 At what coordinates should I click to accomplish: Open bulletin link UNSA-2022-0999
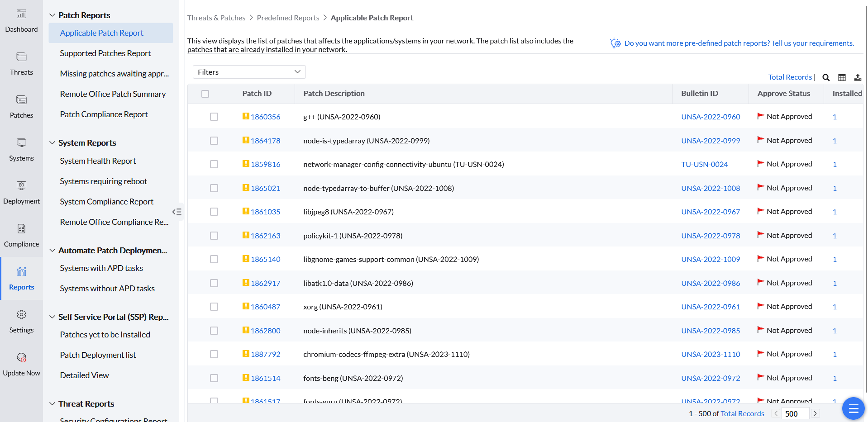click(x=711, y=141)
